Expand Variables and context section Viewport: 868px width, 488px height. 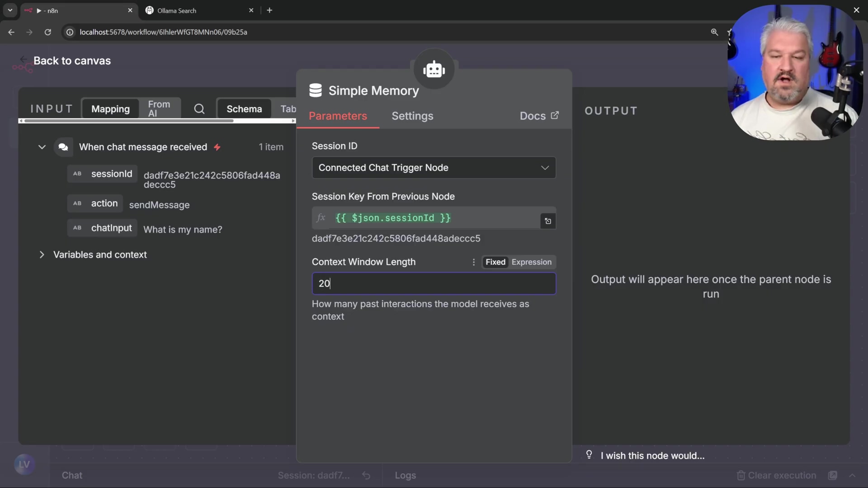point(42,255)
